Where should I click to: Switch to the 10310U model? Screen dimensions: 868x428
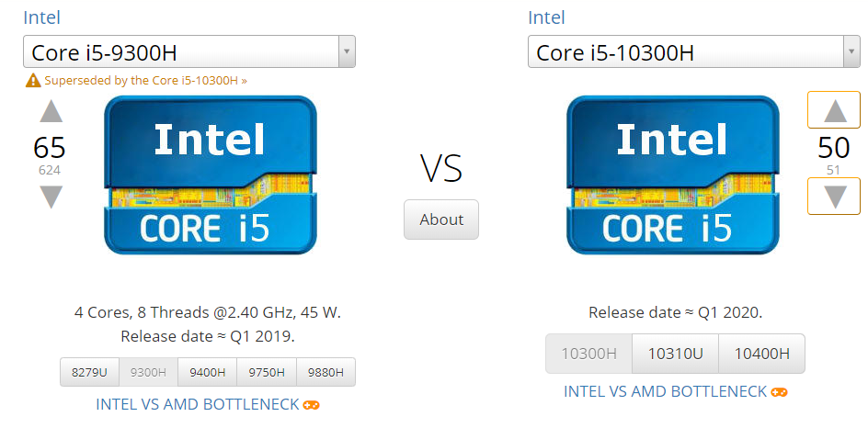tap(675, 354)
